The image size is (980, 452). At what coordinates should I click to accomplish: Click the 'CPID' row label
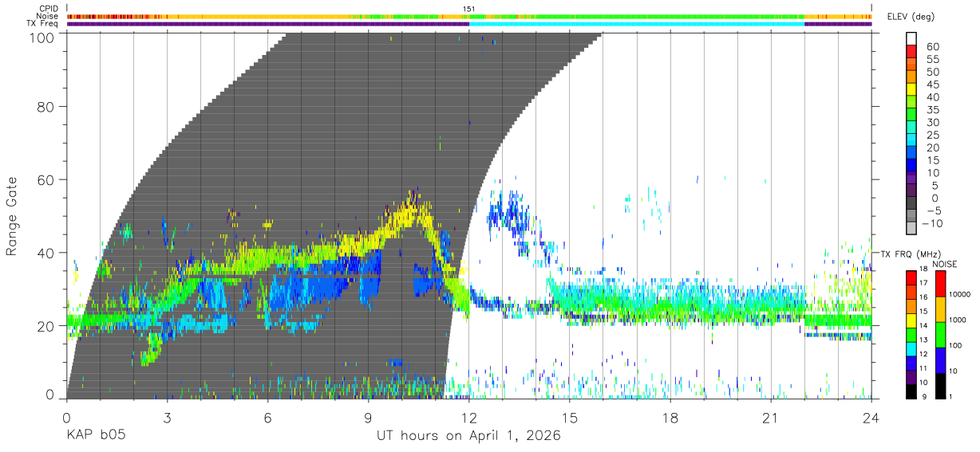tap(49, 9)
